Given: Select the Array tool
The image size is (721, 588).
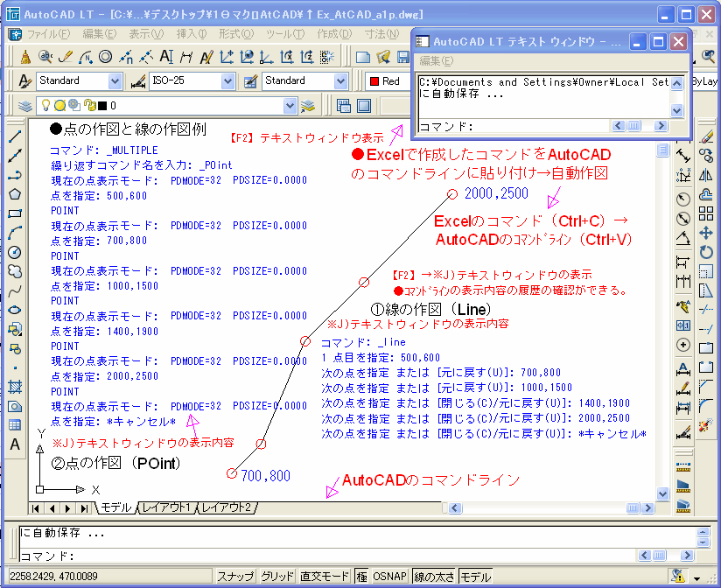Looking at the screenshot, I should tap(706, 213).
